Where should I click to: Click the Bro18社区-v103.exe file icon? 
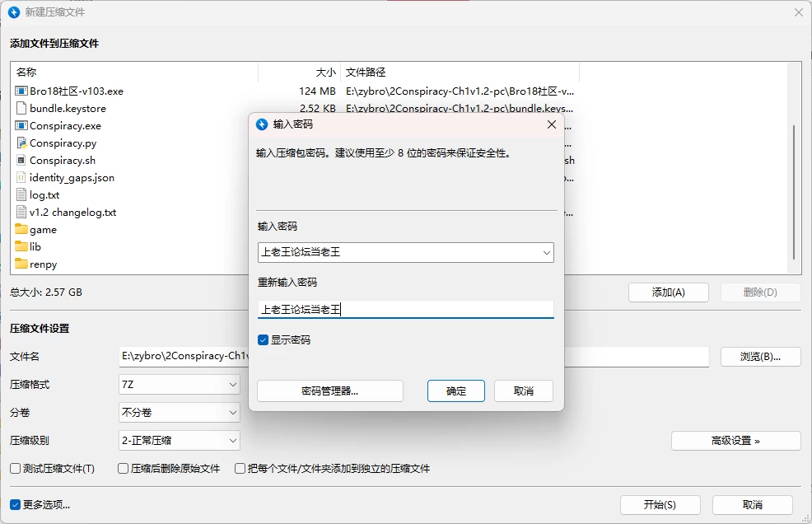pyautogui.click(x=21, y=91)
